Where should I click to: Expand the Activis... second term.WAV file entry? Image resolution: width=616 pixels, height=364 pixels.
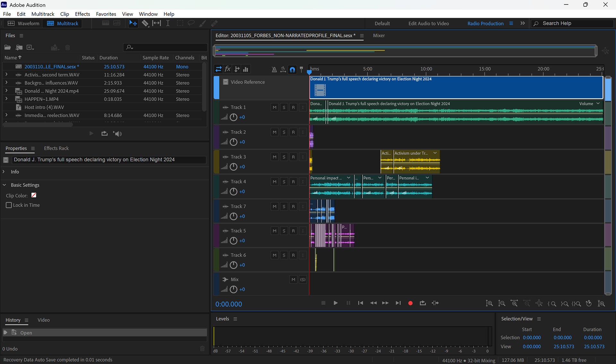point(6,75)
